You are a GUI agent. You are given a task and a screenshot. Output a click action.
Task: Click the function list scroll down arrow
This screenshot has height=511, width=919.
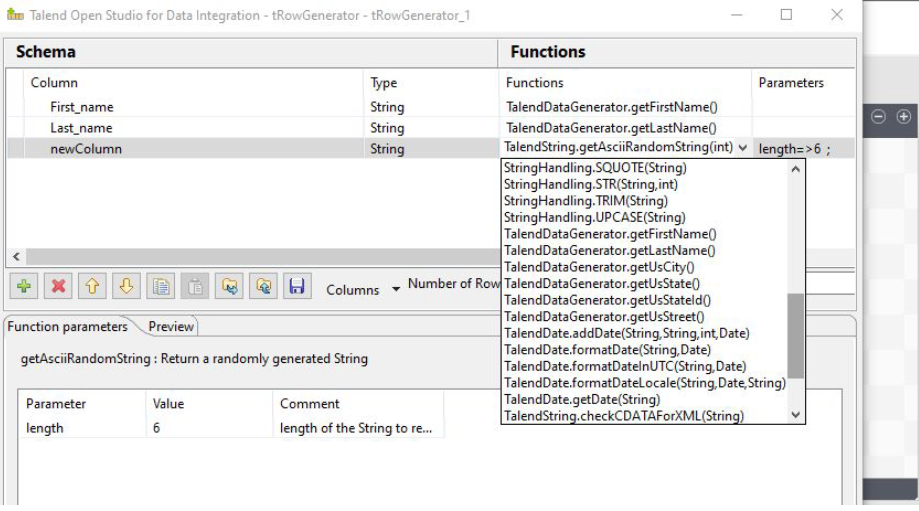coord(795,414)
